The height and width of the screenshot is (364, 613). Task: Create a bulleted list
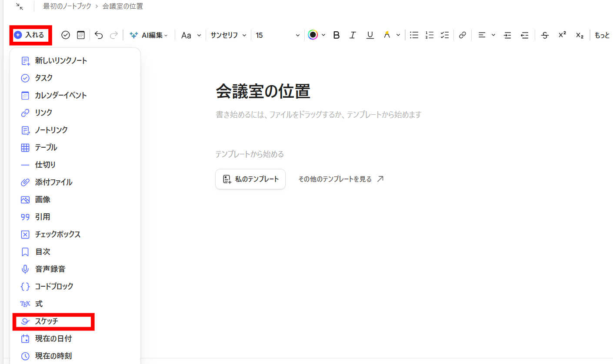click(414, 35)
